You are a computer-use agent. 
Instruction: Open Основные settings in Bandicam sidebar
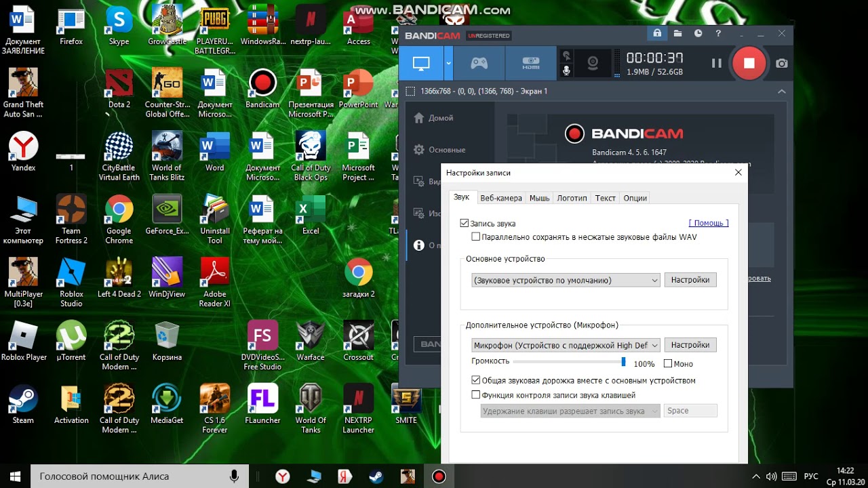coord(439,150)
